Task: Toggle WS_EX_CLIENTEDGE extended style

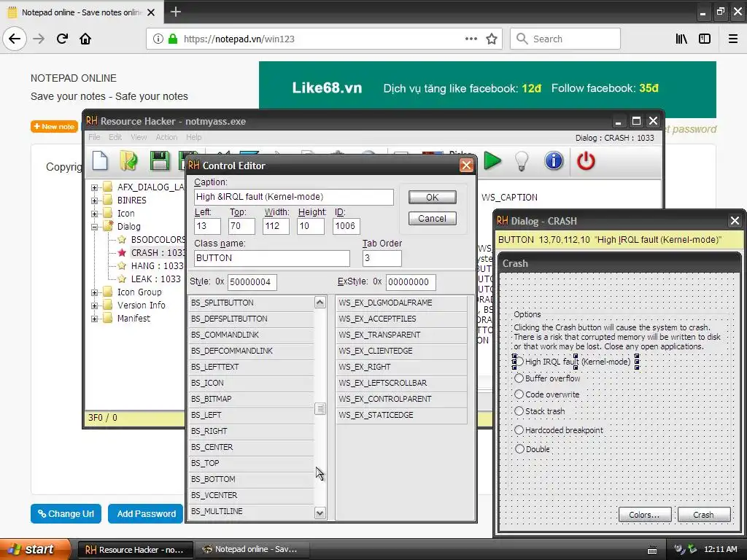Action: pos(402,351)
